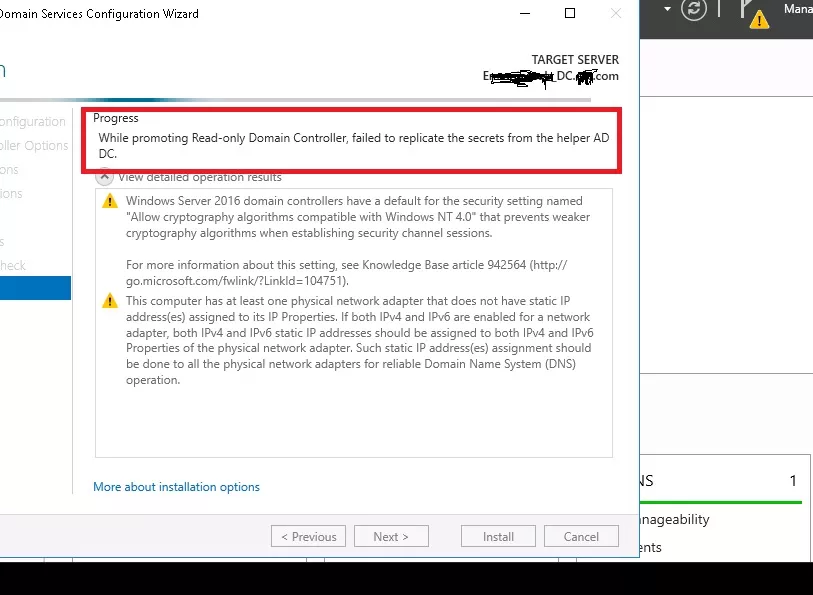Minimize the configuration wizard window

(x=525, y=13)
